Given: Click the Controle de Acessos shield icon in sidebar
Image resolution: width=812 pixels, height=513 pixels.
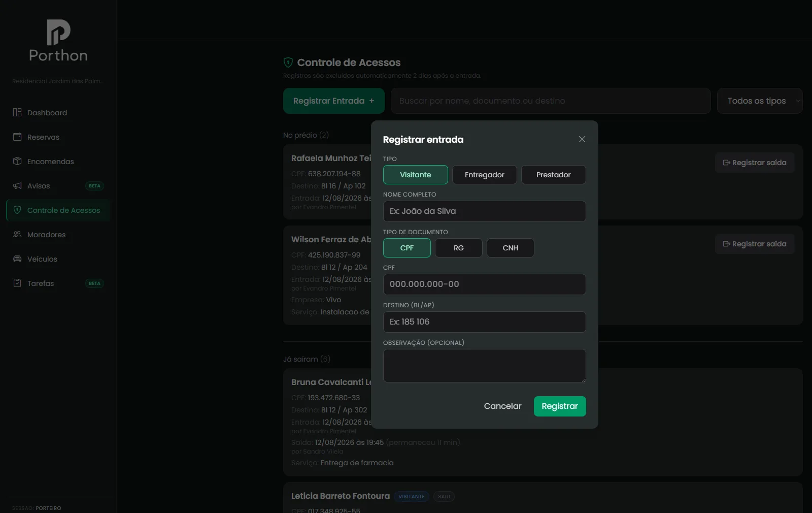Looking at the screenshot, I should [17, 210].
